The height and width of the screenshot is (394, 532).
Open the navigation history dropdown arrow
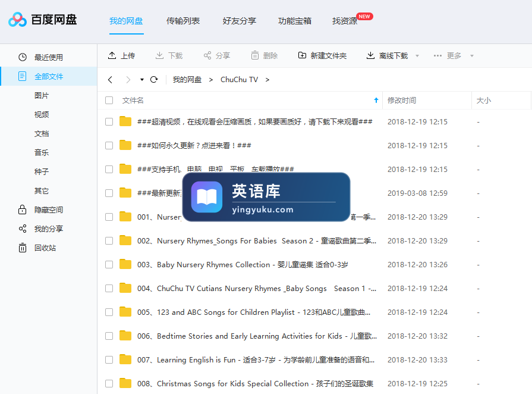(x=142, y=80)
